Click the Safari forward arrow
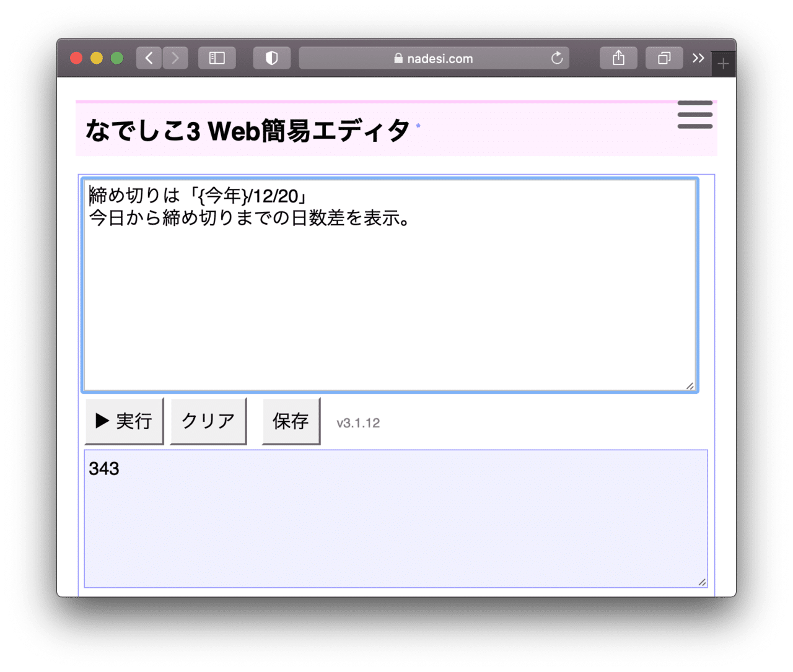Image resolution: width=793 pixels, height=672 pixels. [175, 58]
